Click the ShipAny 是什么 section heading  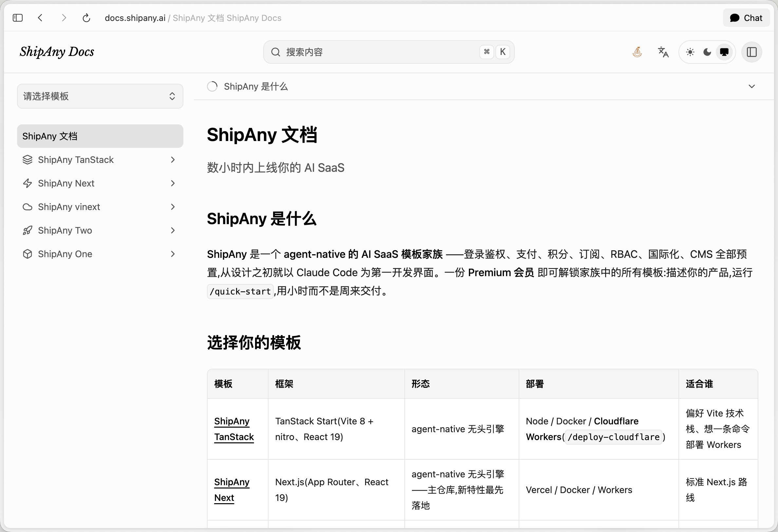pos(261,219)
